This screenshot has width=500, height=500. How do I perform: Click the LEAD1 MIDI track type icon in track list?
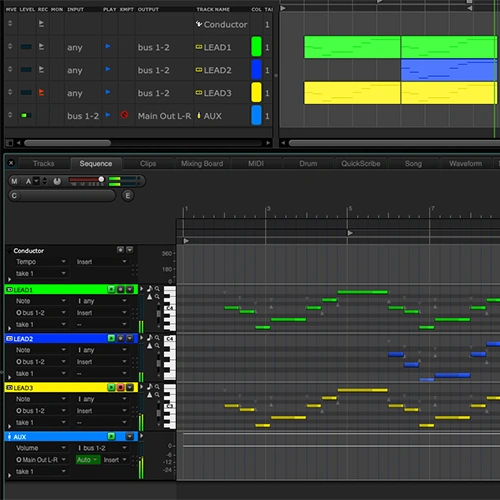[x=199, y=47]
